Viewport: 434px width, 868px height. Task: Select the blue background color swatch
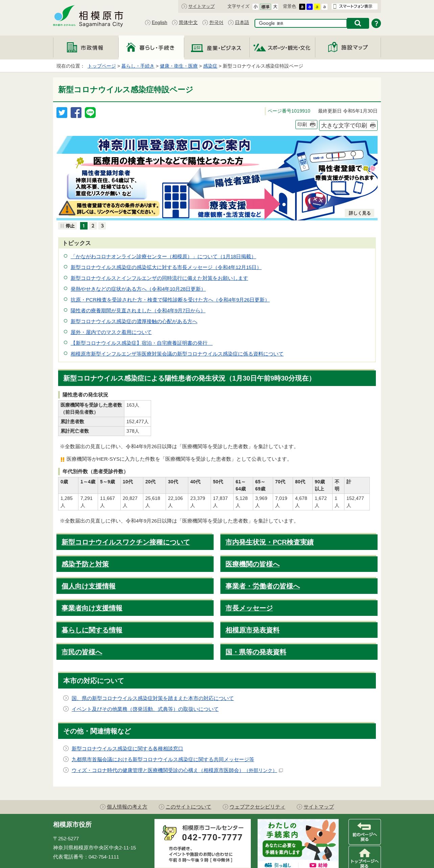pyautogui.click(x=309, y=7)
